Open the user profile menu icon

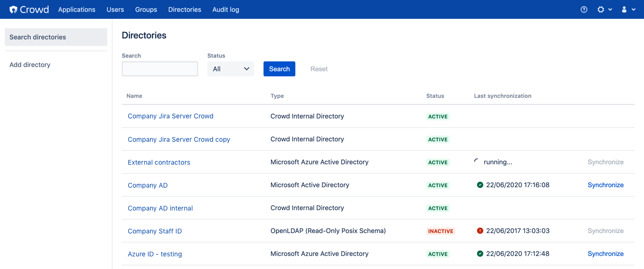624,9
